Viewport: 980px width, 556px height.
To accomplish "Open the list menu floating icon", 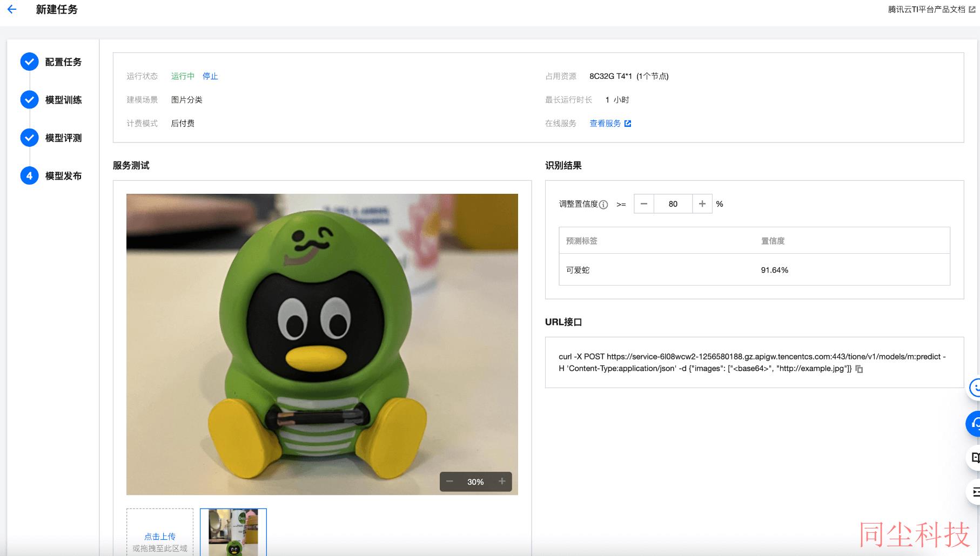I will [x=974, y=492].
